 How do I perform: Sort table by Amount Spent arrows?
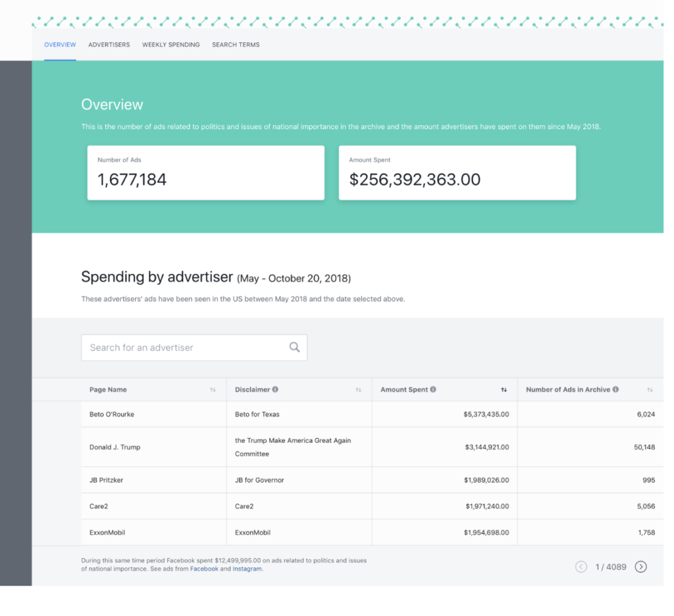tap(504, 390)
